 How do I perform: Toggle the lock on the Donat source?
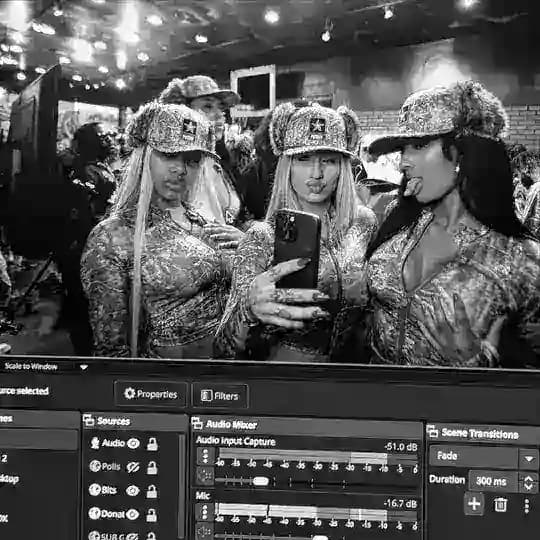(x=152, y=515)
